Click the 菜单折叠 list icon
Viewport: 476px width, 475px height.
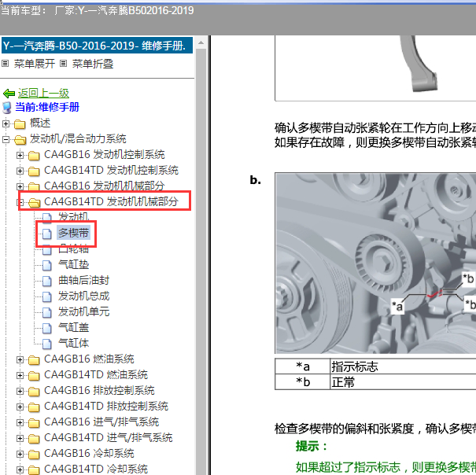[x=63, y=64]
